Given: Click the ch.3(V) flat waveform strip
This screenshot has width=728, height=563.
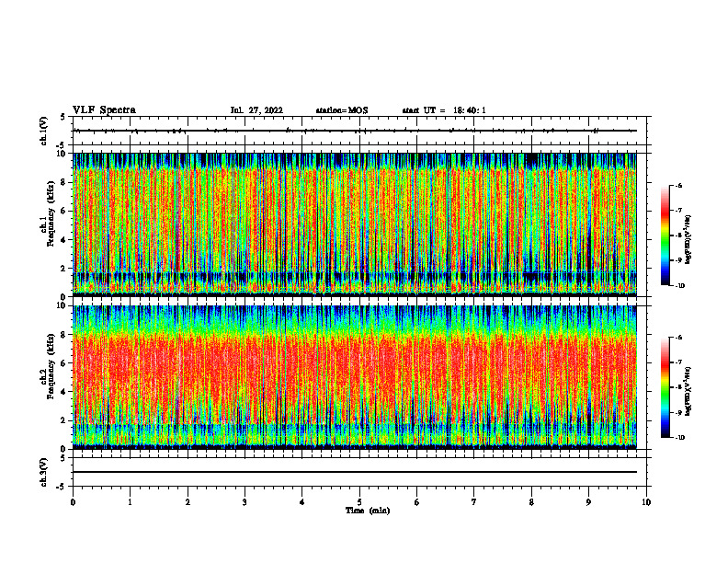Looking at the screenshot, I should click(359, 472).
